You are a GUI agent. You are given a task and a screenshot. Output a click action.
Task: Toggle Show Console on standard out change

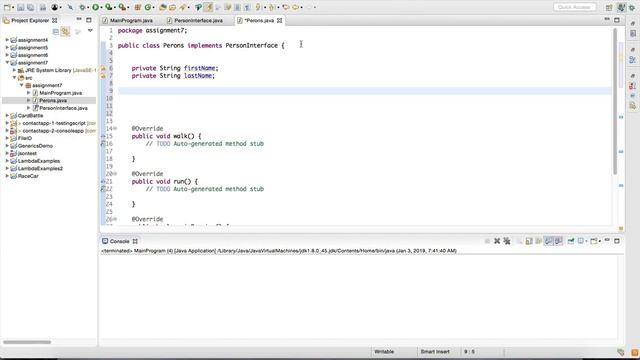tap(549, 241)
